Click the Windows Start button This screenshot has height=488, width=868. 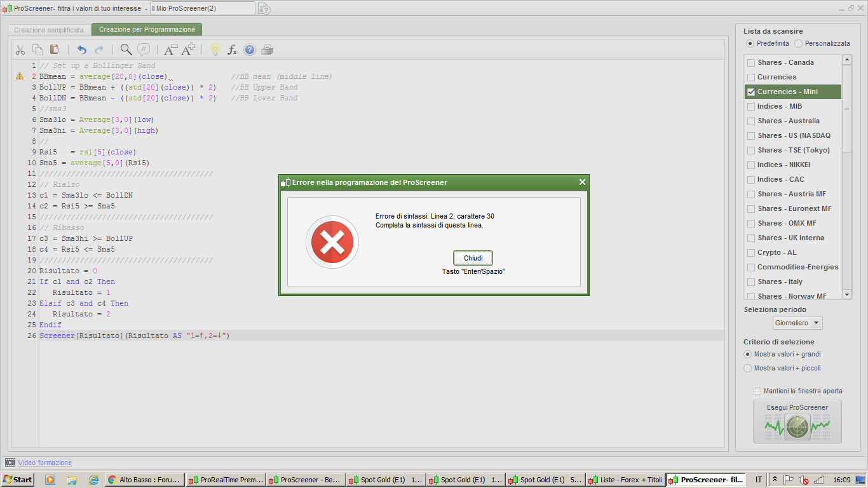[18, 480]
